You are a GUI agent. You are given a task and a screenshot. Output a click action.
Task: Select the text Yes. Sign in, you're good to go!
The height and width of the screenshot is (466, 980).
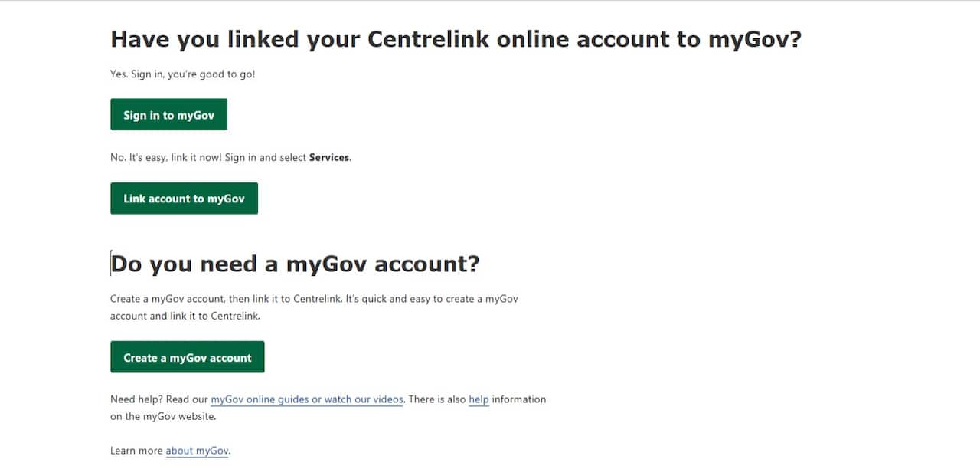pyautogui.click(x=184, y=74)
